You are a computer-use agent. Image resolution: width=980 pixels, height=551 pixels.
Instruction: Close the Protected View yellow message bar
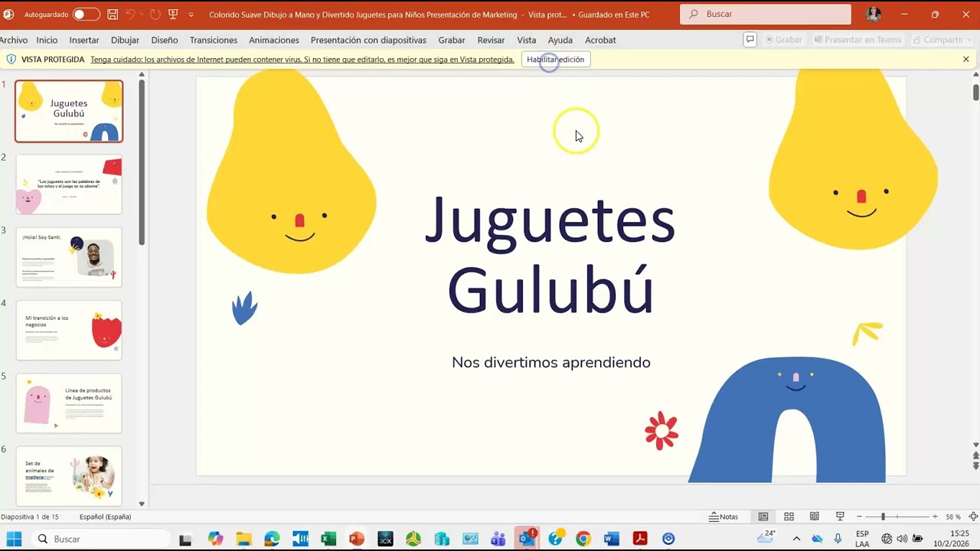pyautogui.click(x=966, y=60)
